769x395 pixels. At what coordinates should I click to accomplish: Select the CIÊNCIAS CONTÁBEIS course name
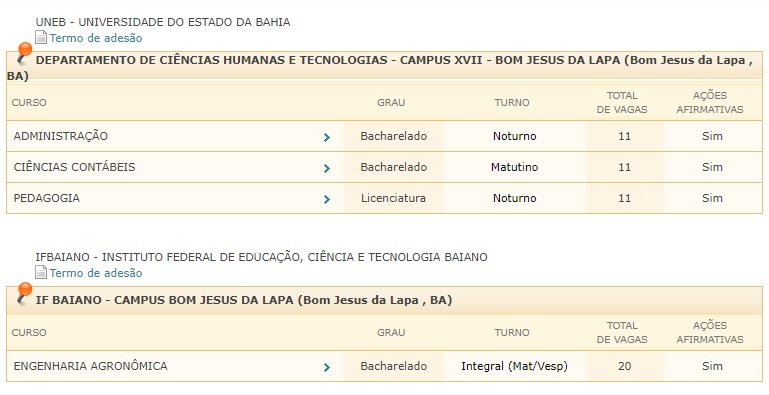coord(75,167)
